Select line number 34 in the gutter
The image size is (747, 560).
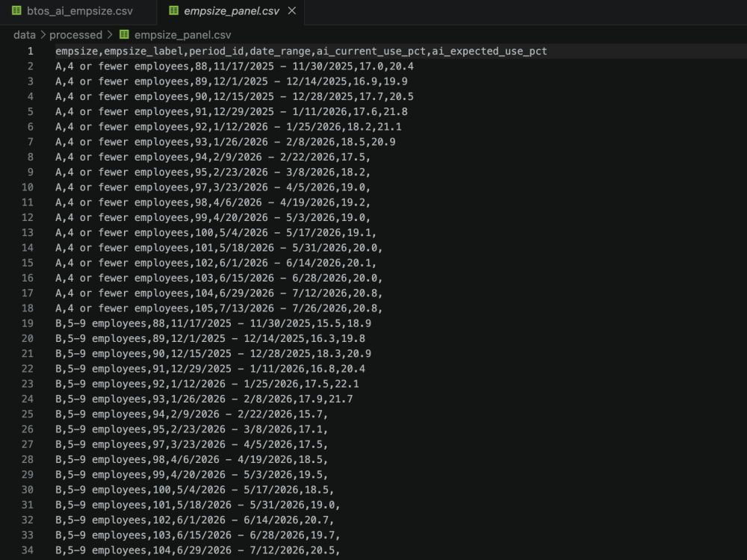point(27,550)
